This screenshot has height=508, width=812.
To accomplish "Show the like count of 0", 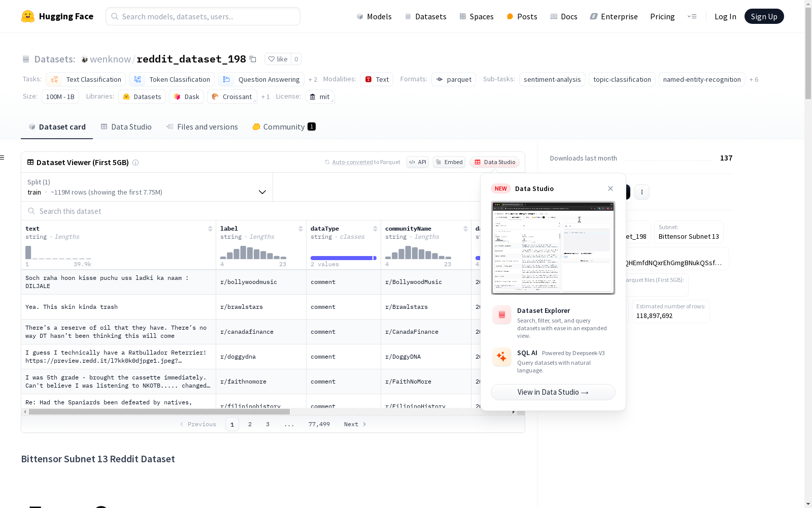I will pos(296,59).
